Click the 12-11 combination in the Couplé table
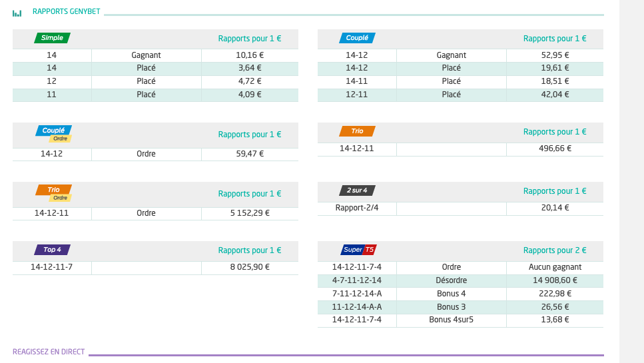Viewport: 644px width, 363px height. (x=357, y=95)
